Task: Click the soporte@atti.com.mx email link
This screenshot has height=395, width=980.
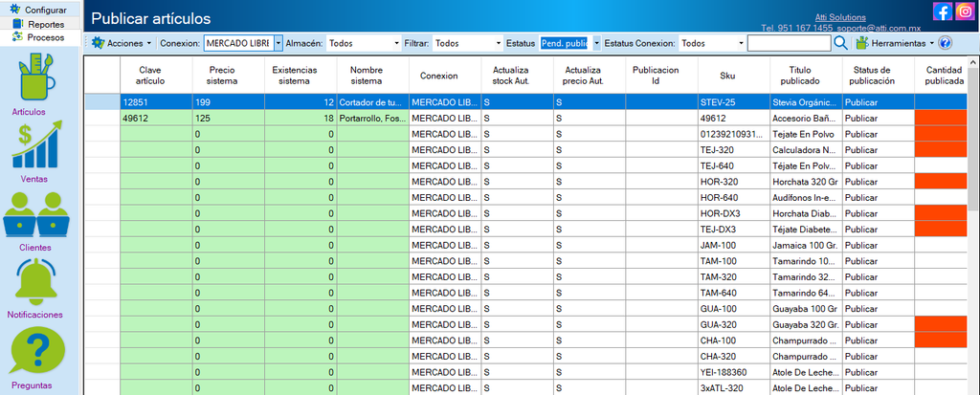Action: click(x=880, y=29)
